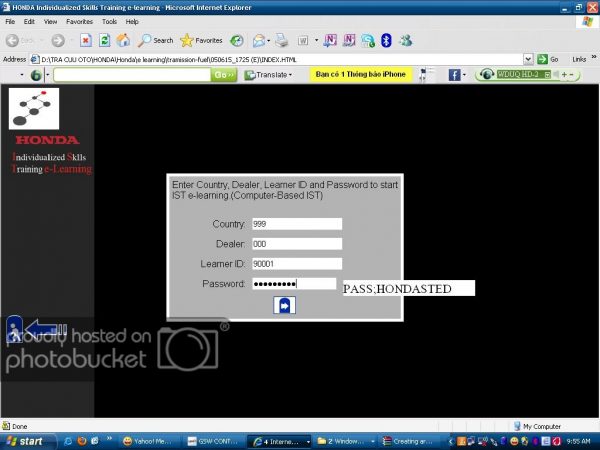Viewport: 600px width, 450px height.
Task: Open the Help menu
Action: tap(132, 22)
